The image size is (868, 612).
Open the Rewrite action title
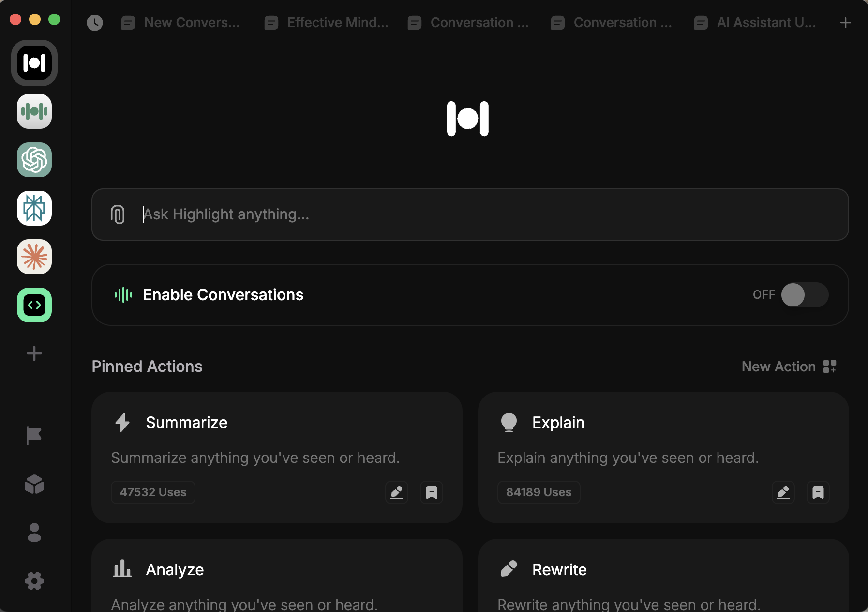tap(559, 570)
